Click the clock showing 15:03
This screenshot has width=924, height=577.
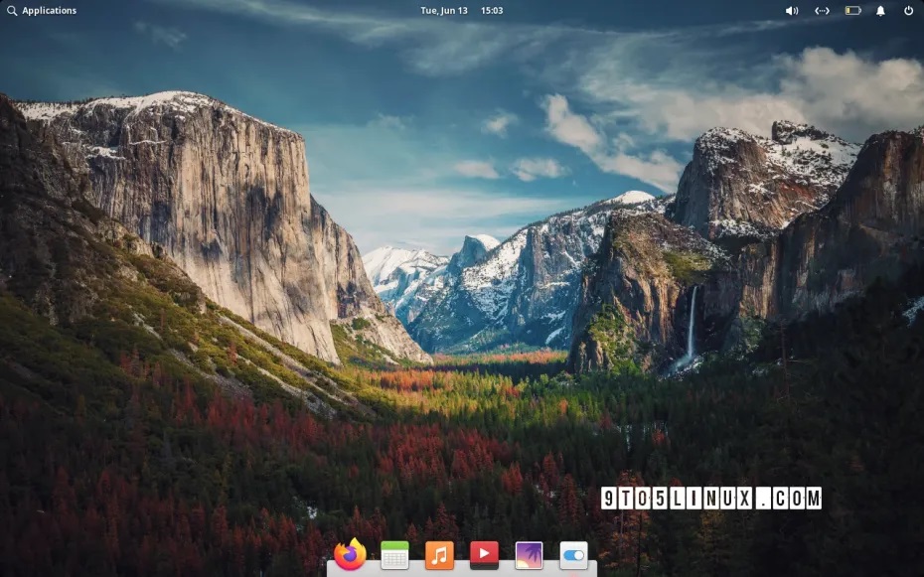pyautogui.click(x=491, y=11)
